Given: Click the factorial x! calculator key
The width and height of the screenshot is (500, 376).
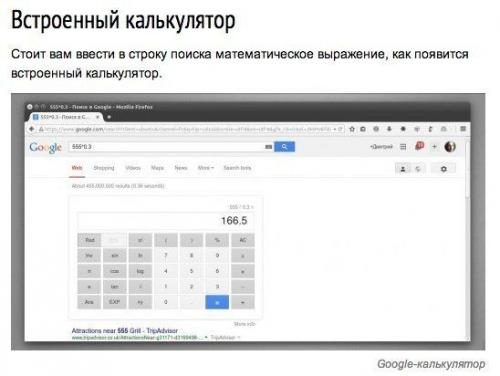Looking at the screenshot, I should (140, 240).
